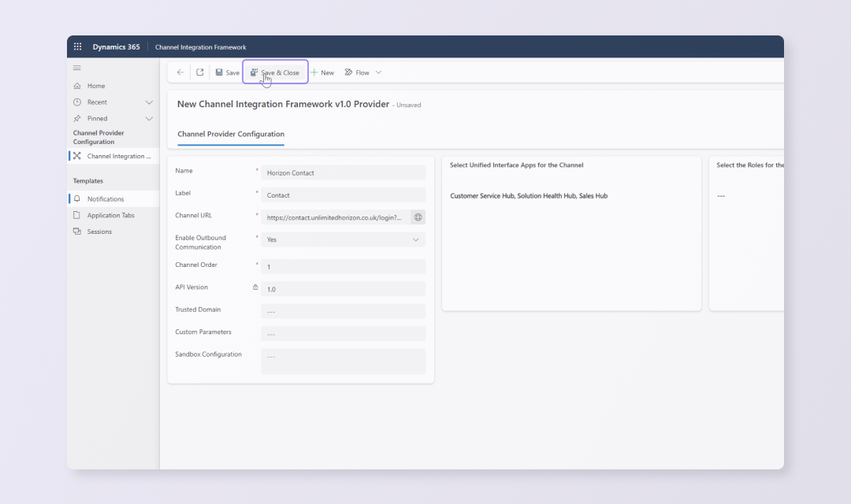Expand the Pinned section

click(149, 119)
